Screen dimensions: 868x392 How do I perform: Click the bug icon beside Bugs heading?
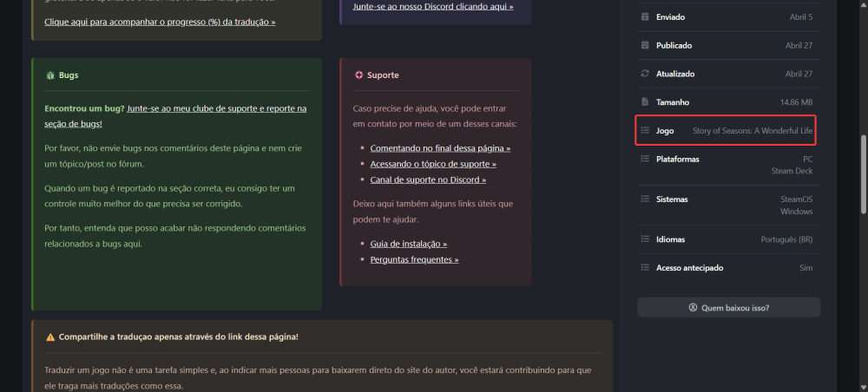pos(50,75)
